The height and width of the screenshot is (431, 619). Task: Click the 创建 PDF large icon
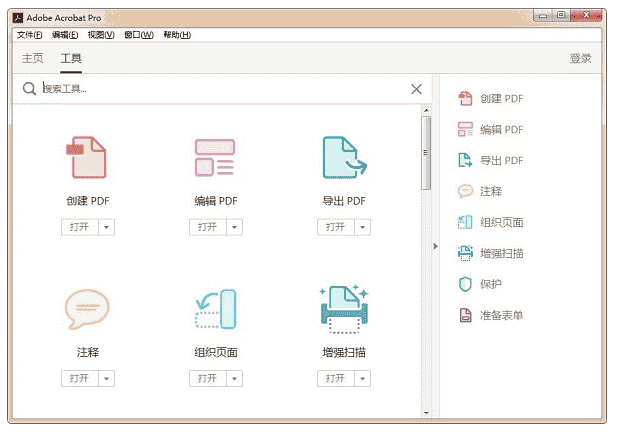coord(86,157)
